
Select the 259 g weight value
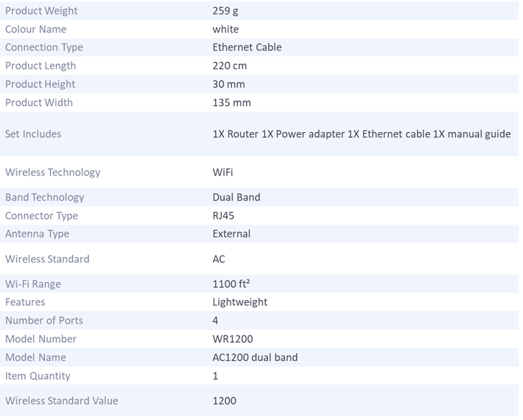coord(227,11)
